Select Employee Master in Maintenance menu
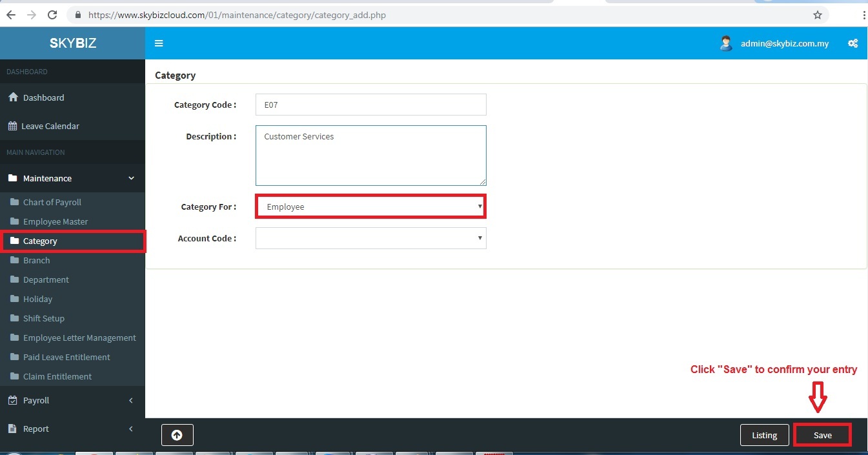Viewport: 868px width, 455px height. (55, 221)
